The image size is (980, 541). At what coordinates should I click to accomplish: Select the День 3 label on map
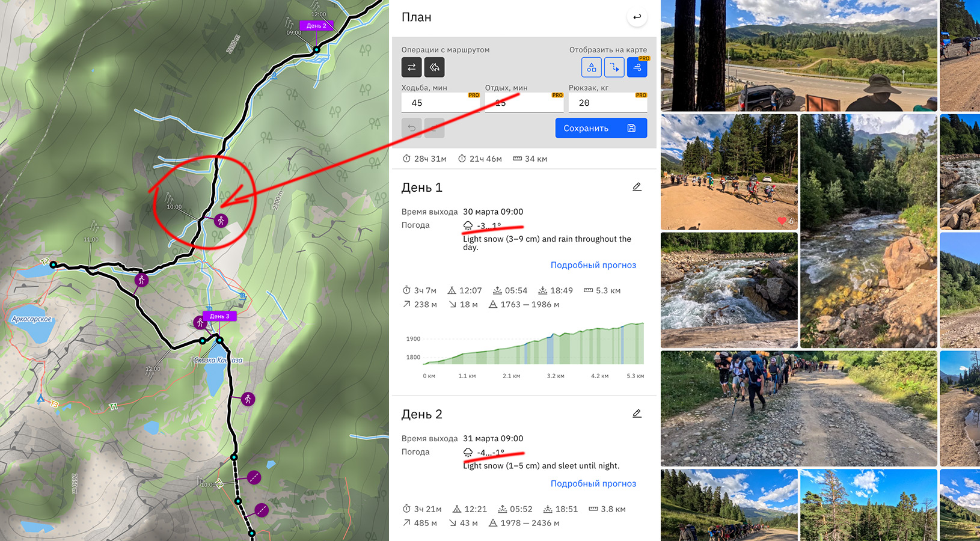(x=219, y=316)
